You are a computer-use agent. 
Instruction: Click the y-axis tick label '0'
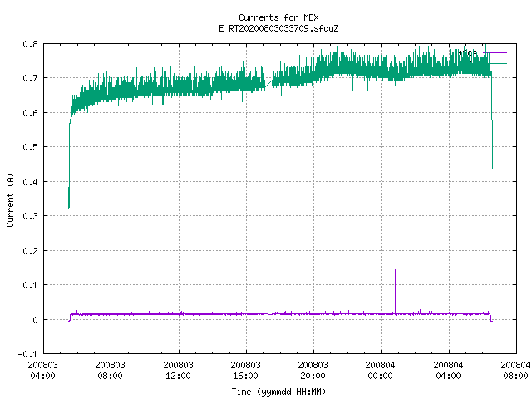tap(35, 320)
